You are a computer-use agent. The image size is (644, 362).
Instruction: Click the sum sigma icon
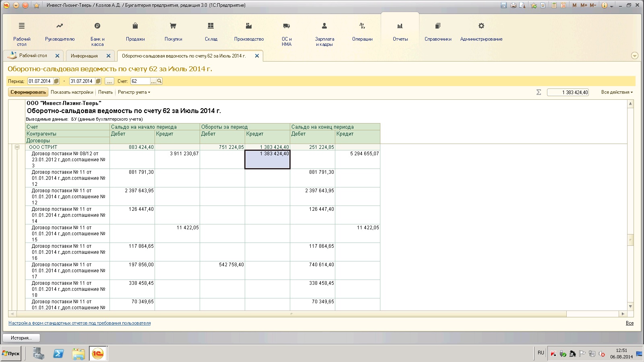pos(539,93)
